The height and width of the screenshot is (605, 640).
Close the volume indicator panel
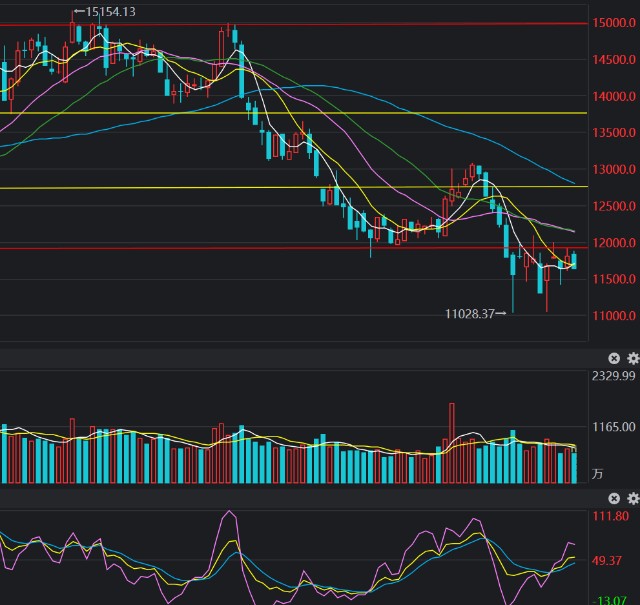[x=614, y=358]
